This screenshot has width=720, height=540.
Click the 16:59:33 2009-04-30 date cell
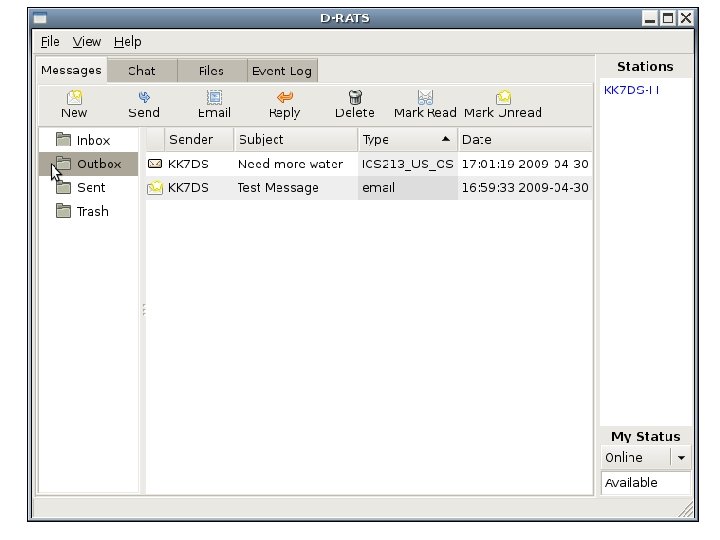click(525, 188)
